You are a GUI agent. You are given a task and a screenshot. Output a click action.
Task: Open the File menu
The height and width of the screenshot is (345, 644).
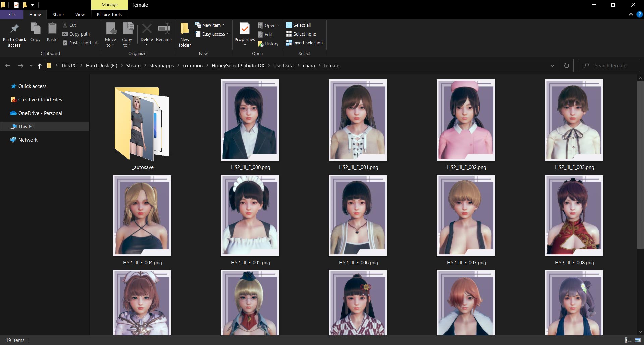click(11, 14)
